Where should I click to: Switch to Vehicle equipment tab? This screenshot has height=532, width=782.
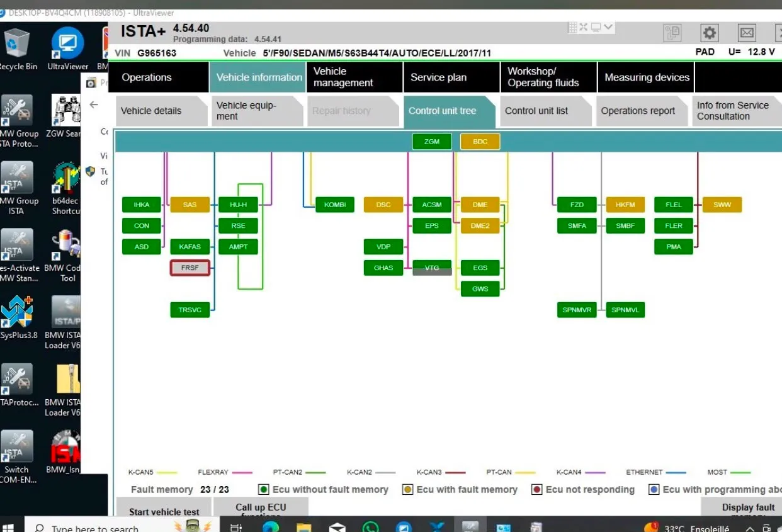pyautogui.click(x=258, y=111)
